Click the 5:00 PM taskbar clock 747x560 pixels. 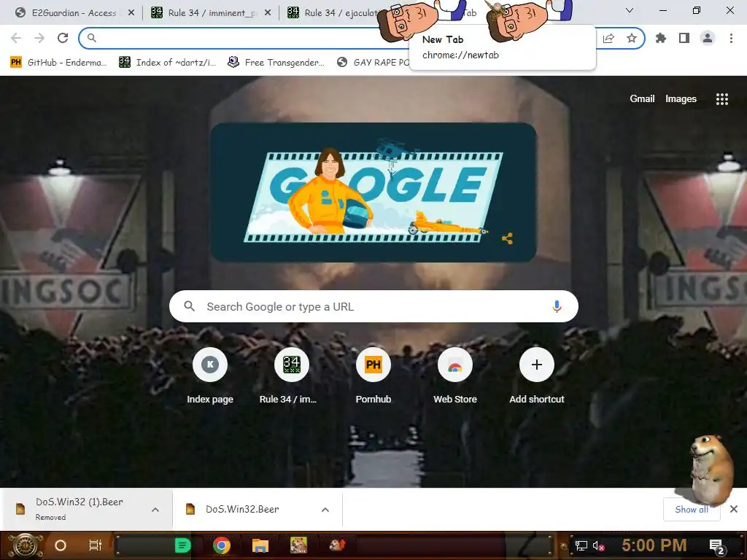point(654,545)
